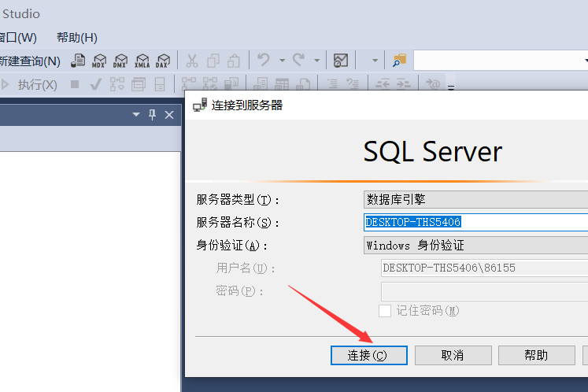Click the Uncomment Selected Lines icon
Image resolution: width=588 pixels, height=392 pixels.
point(353,84)
